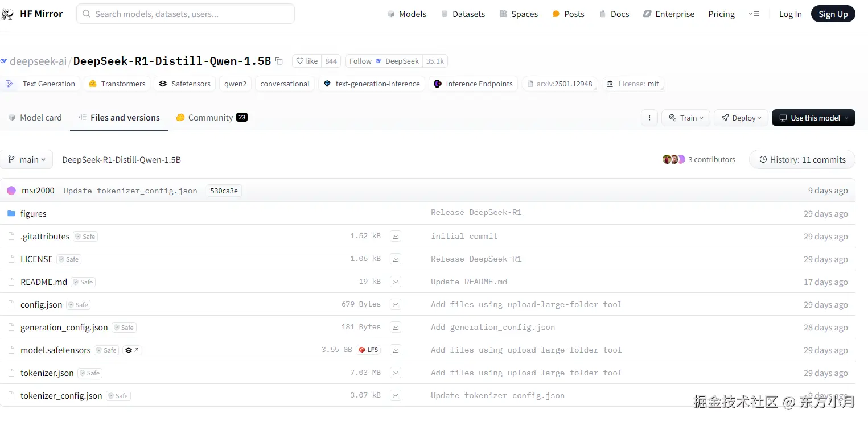Click Safe badge next to .gitattributes

click(85, 237)
